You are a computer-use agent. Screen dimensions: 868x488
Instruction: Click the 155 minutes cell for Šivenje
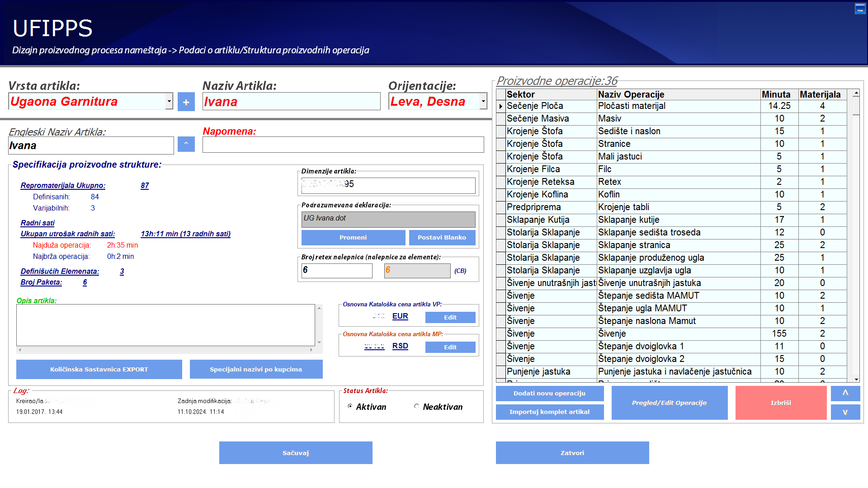[x=779, y=334]
